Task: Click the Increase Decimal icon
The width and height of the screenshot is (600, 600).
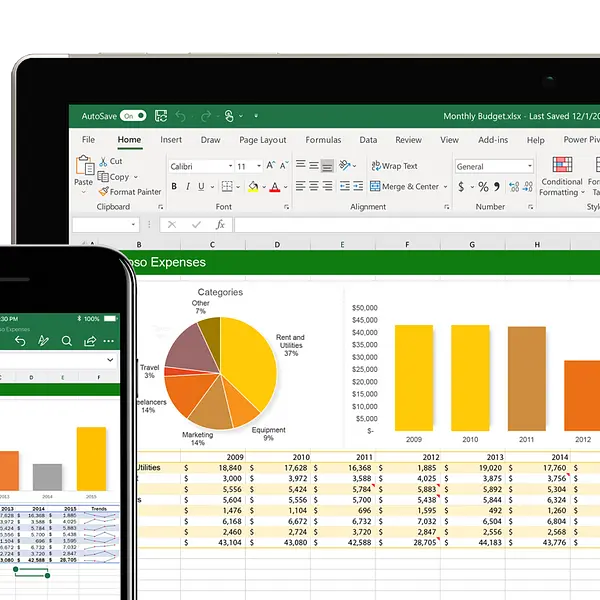Action: pyautogui.click(x=514, y=187)
